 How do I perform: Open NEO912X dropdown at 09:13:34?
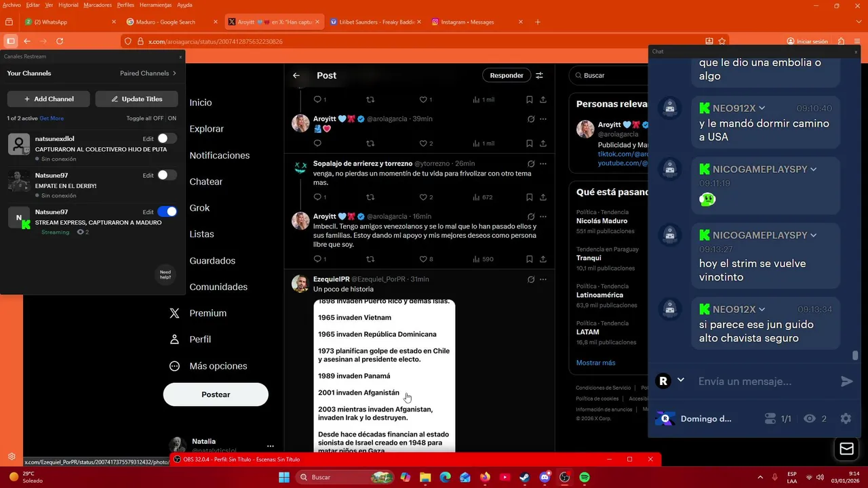pos(762,310)
